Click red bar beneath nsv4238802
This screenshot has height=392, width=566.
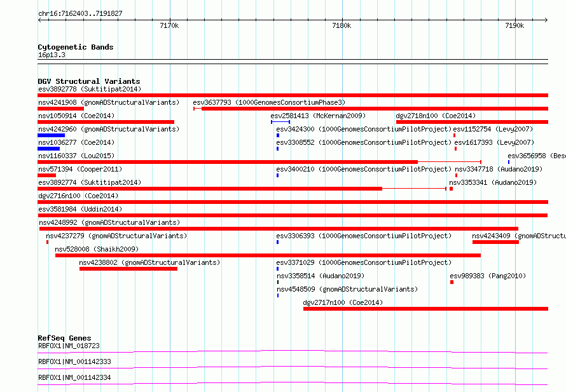pyautogui.click(x=128, y=269)
